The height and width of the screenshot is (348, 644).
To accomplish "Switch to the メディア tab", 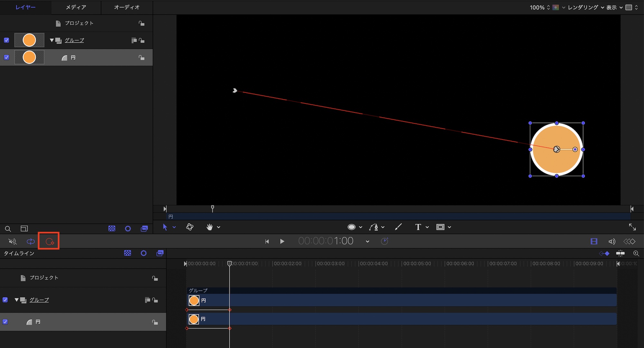I will [76, 7].
